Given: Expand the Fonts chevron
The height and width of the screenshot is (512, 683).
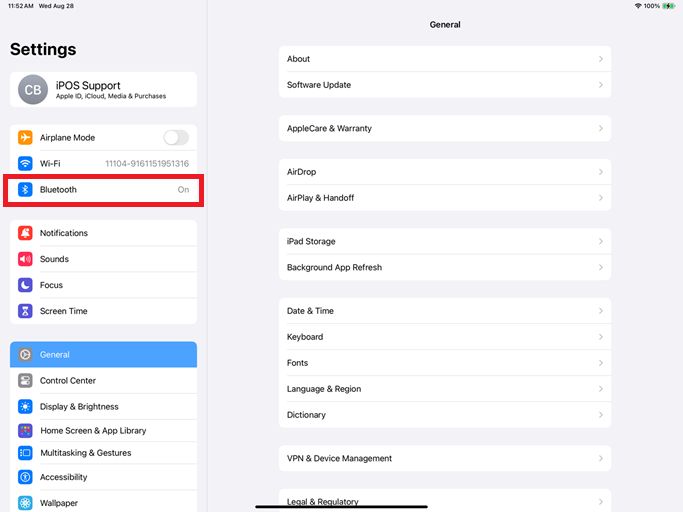Looking at the screenshot, I should click(601, 363).
